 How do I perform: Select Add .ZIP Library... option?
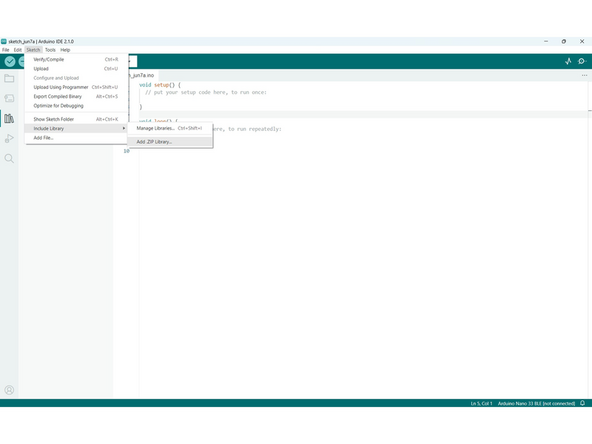[x=170, y=142]
